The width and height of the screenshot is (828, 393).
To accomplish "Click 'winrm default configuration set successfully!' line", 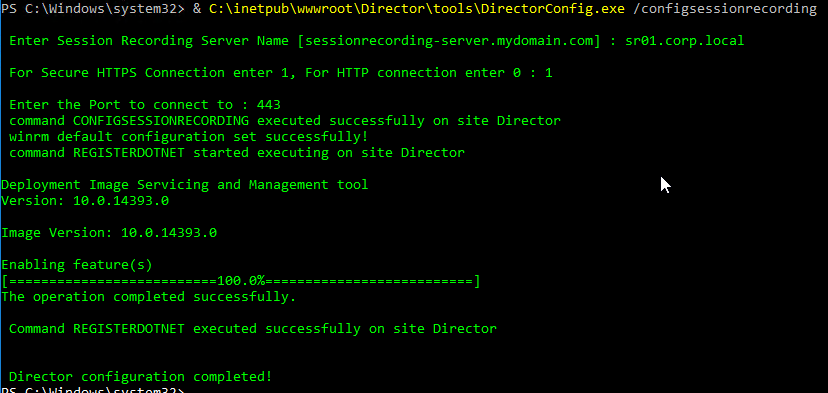I will (x=189, y=137).
